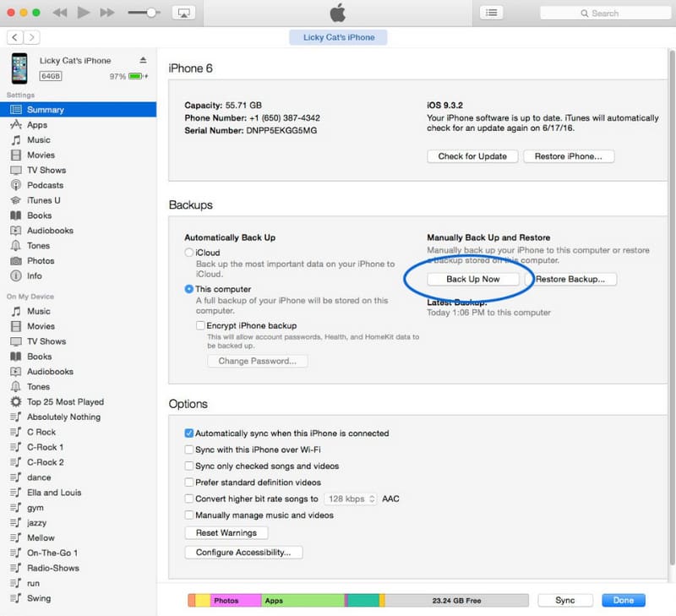This screenshot has height=616, width=676.
Task: Enable Encrypt iPhone backup checkbox
Action: (200, 326)
